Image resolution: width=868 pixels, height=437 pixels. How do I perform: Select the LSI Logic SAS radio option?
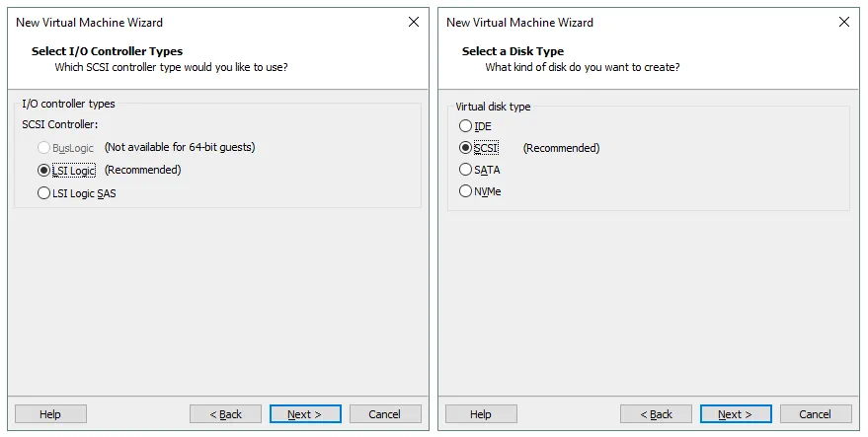[x=43, y=193]
